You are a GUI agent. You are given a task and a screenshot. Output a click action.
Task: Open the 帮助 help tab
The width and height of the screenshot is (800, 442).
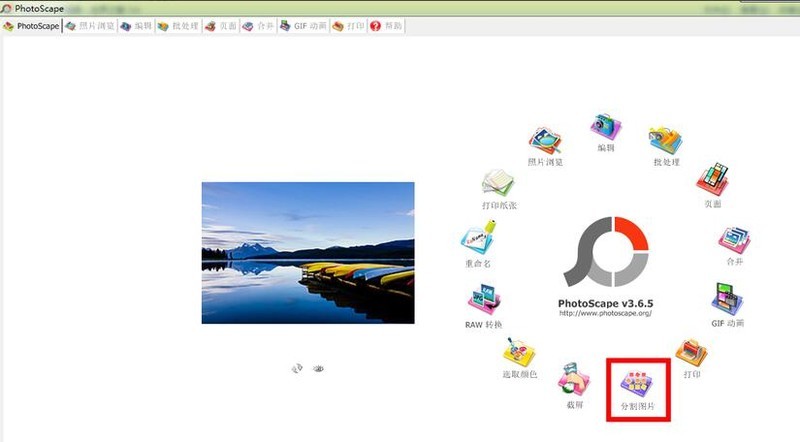[x=386, y=26]
